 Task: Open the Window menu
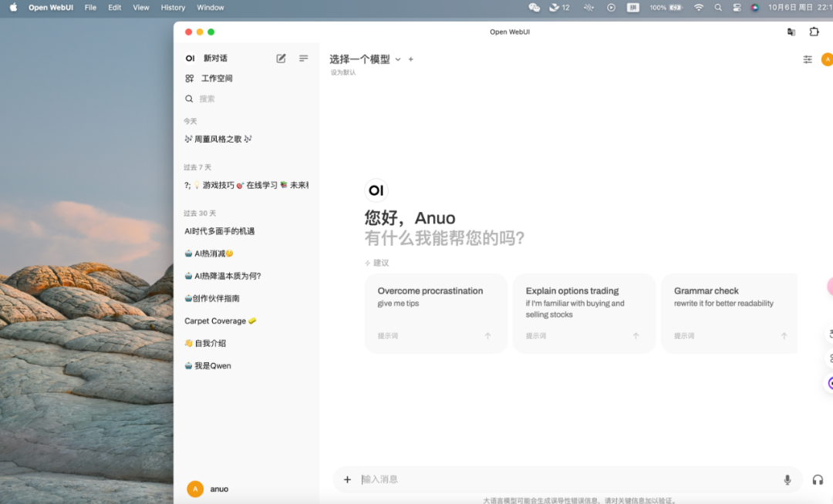[211, 8]
